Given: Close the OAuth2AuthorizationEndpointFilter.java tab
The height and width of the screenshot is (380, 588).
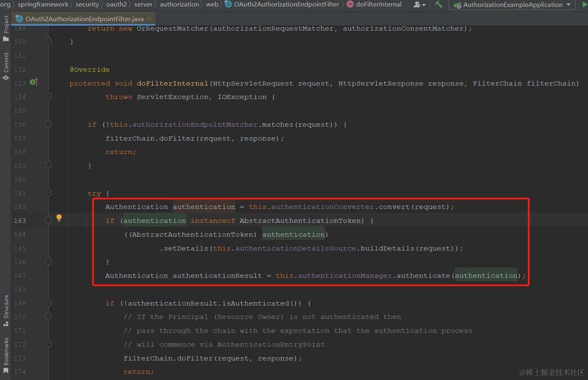Looking at the screenshot, I should tap(149, 18).
